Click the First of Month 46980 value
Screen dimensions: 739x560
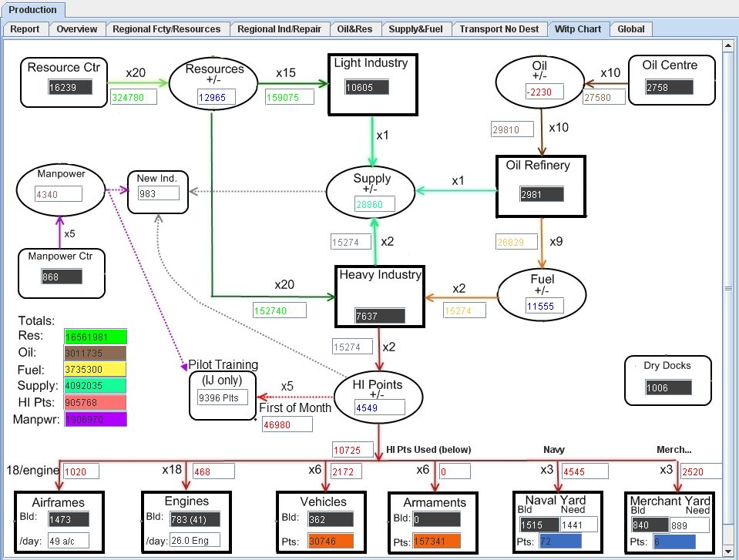(x=287, y=425)
